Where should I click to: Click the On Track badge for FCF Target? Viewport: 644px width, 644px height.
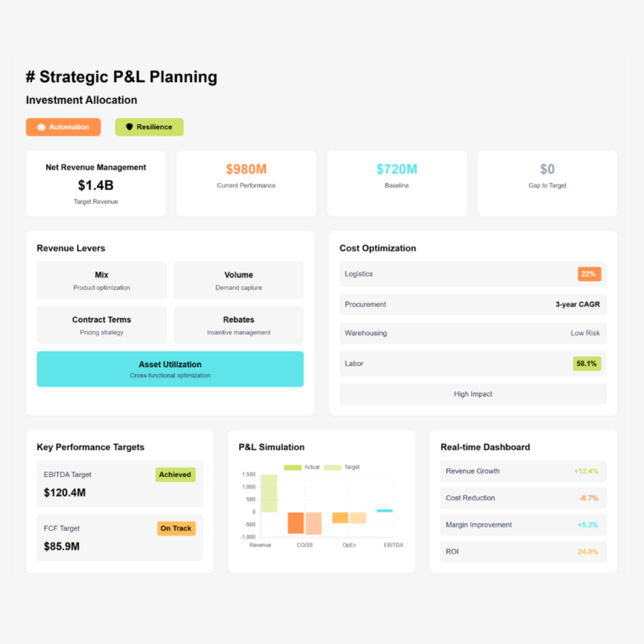point(176,528)
